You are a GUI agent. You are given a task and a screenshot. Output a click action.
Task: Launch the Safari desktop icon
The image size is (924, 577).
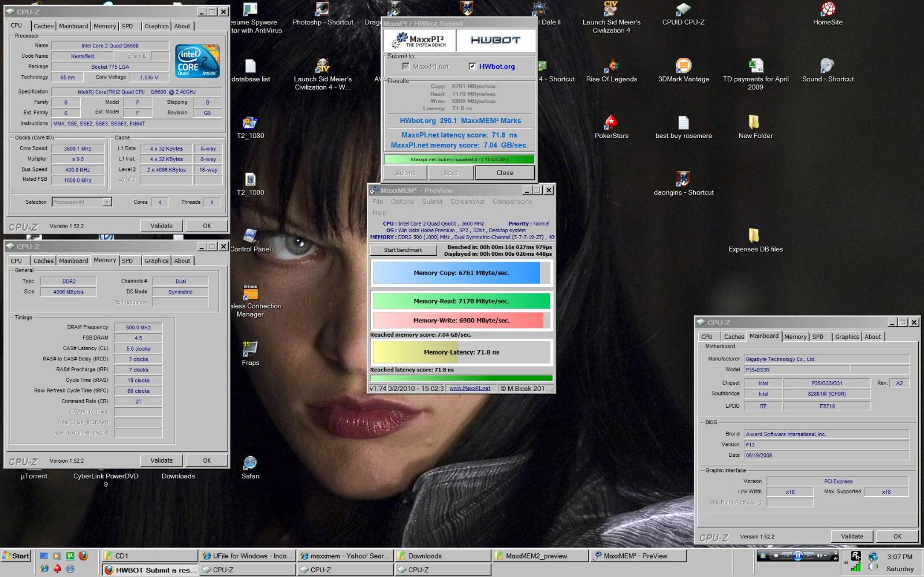pos(250,468)
